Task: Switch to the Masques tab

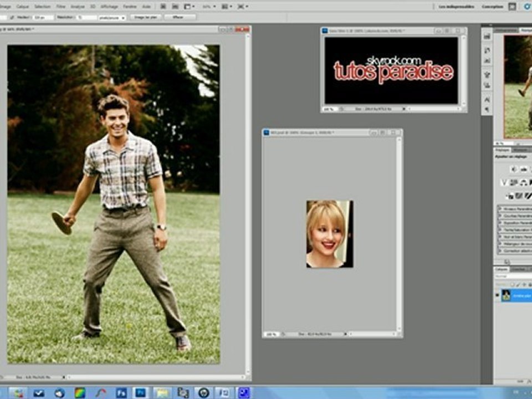Action: tap(521, 150)
